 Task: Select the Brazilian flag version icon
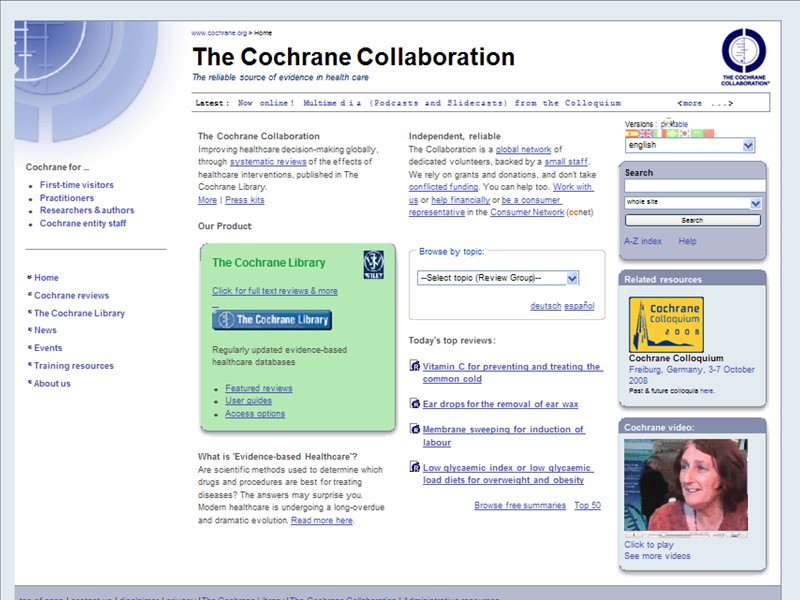pos(672,134)
